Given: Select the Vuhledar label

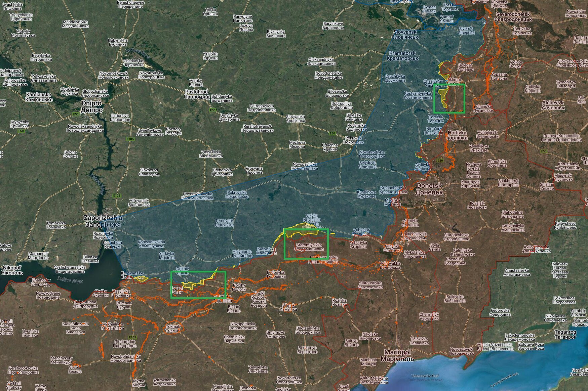Looking at the screenshot, I should (x=361, y=232).
